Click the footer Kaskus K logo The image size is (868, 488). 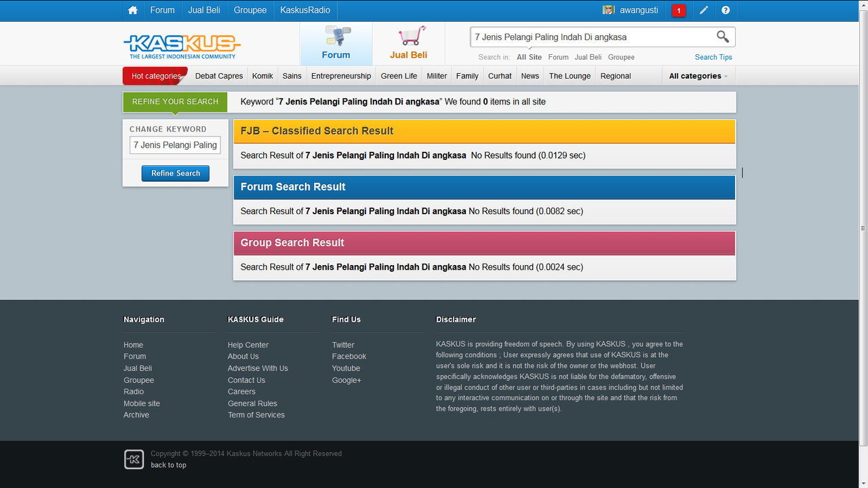[x=134, y=459]
